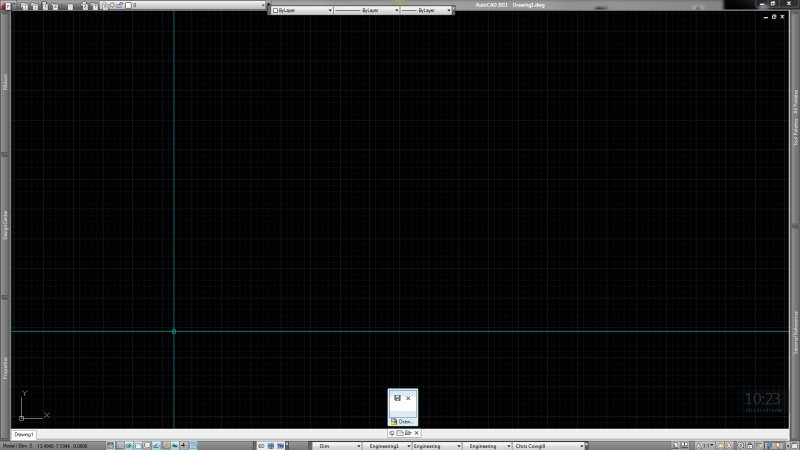Screen dimensions: 800x450
Task: Click the toolbar lock icon in status bar
Action: click(749, 446)
